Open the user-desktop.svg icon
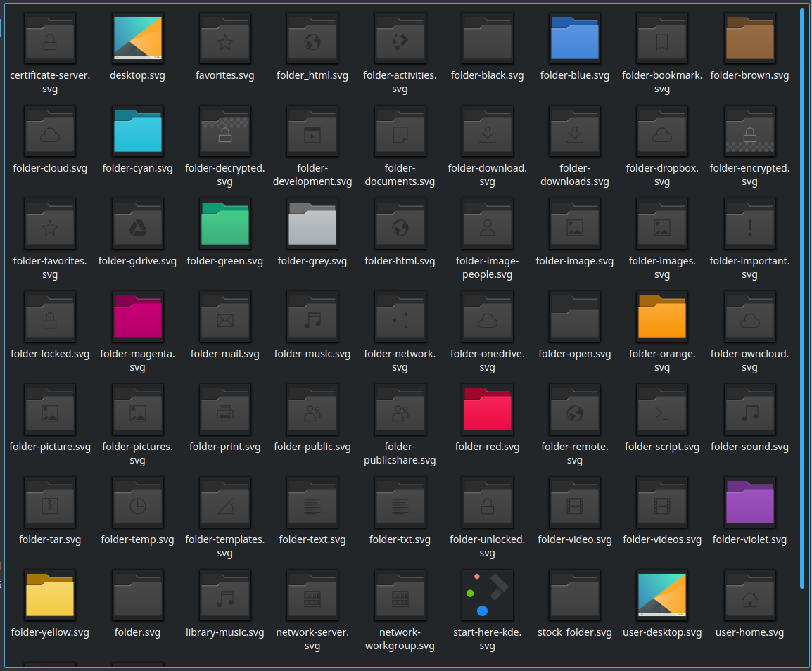Image resolution: width=812 pixels, height=671 pixels. click(662, 595)
